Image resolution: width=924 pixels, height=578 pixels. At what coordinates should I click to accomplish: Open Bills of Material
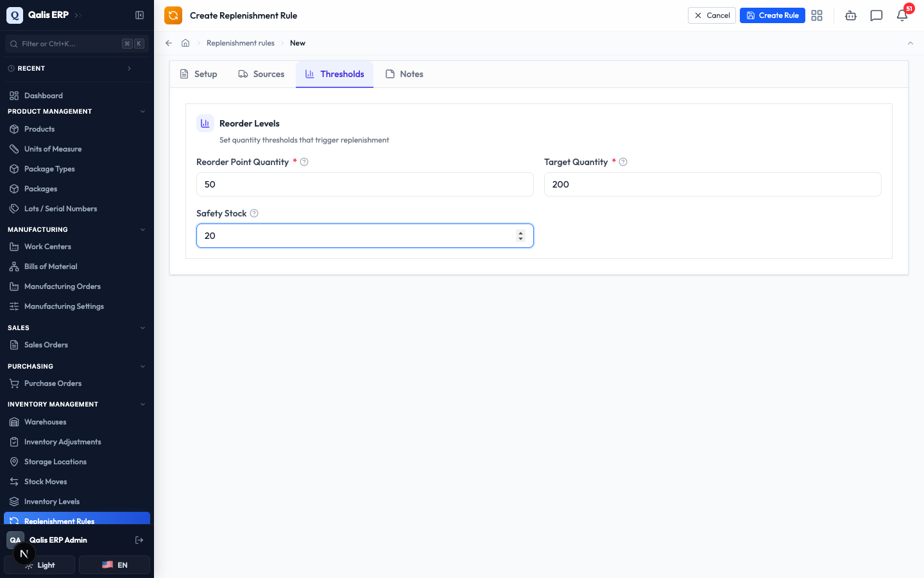(x=77, y=267)
